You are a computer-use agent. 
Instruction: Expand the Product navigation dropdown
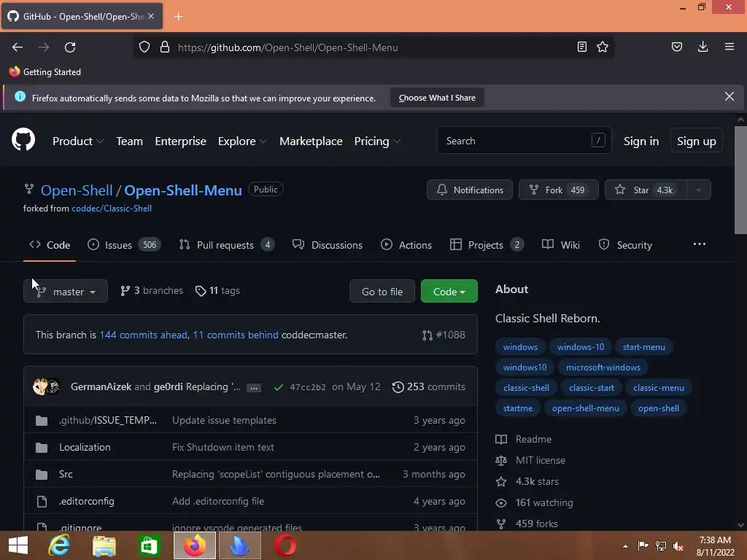pyautogui.click(x=78, y=141)
